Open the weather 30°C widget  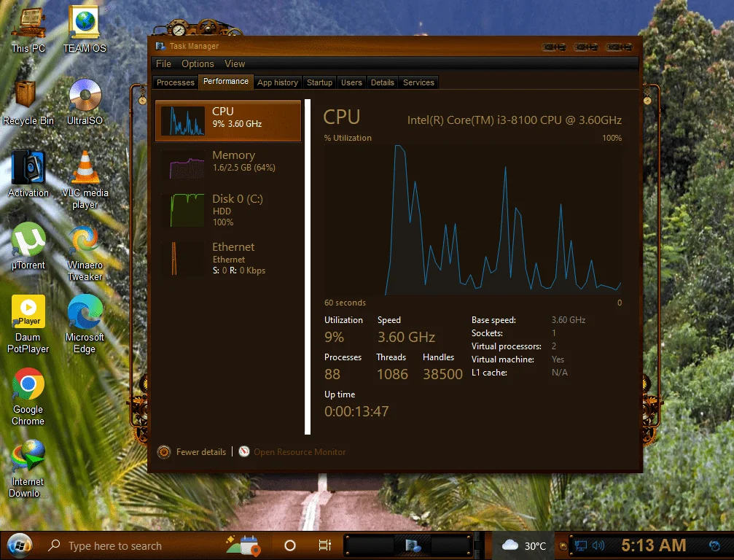pyautogui.click(x=524, y=545)
